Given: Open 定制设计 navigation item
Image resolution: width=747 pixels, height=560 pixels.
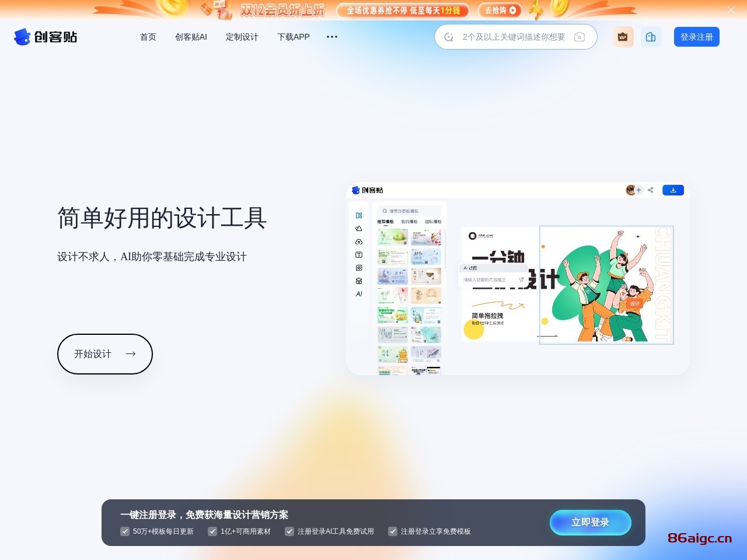Looking at the screenshot, I should pyautogui.click(x=242, y=37).
